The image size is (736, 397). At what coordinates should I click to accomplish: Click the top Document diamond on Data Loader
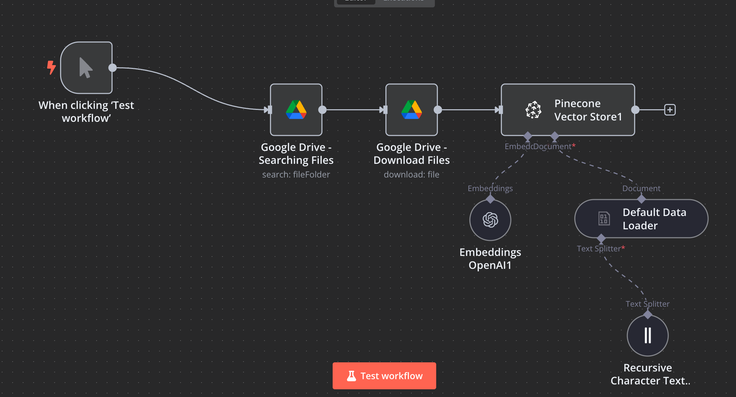[641, 199]
